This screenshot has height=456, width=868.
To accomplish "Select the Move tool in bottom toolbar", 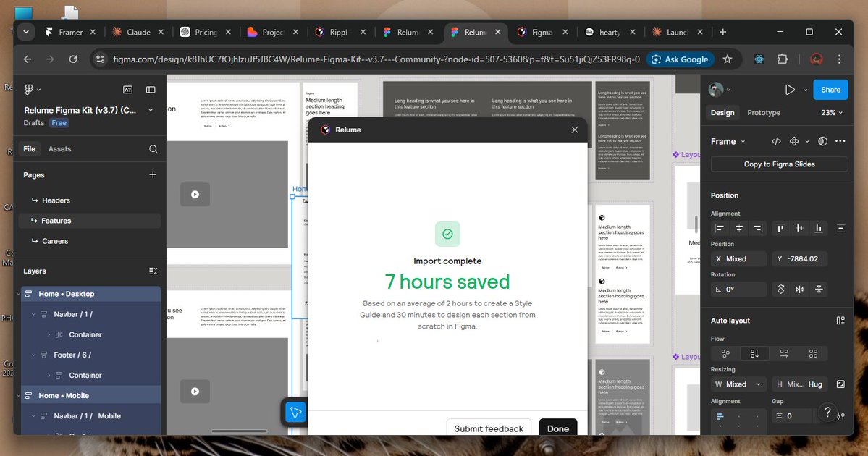I will 295,413.
